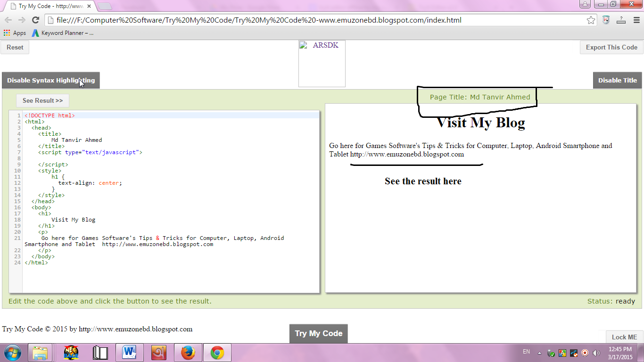
Task: Click the question-mark extension icon
Action: (x=621, y=20)
